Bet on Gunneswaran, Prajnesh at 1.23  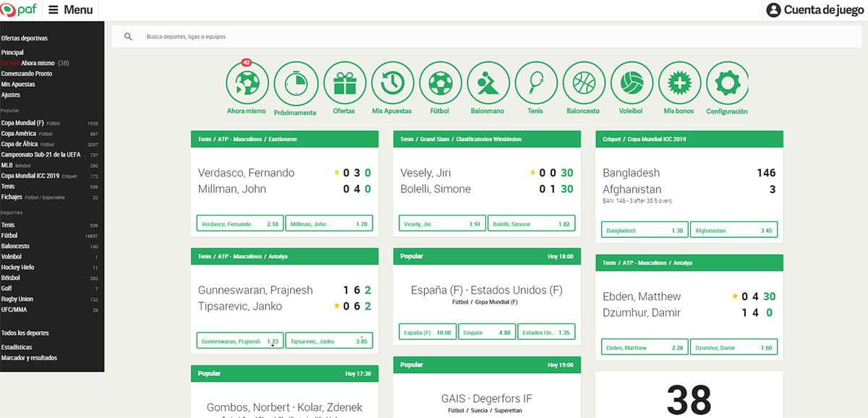tap(240, 341)
